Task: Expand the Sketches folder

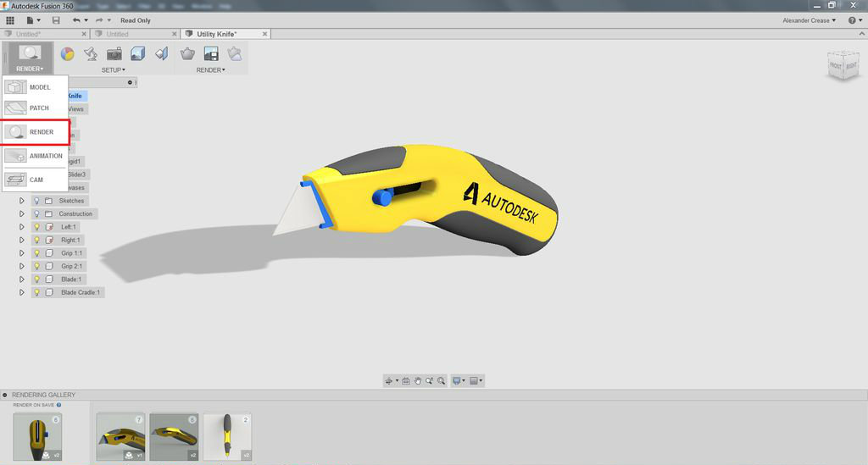Action: 21,201
